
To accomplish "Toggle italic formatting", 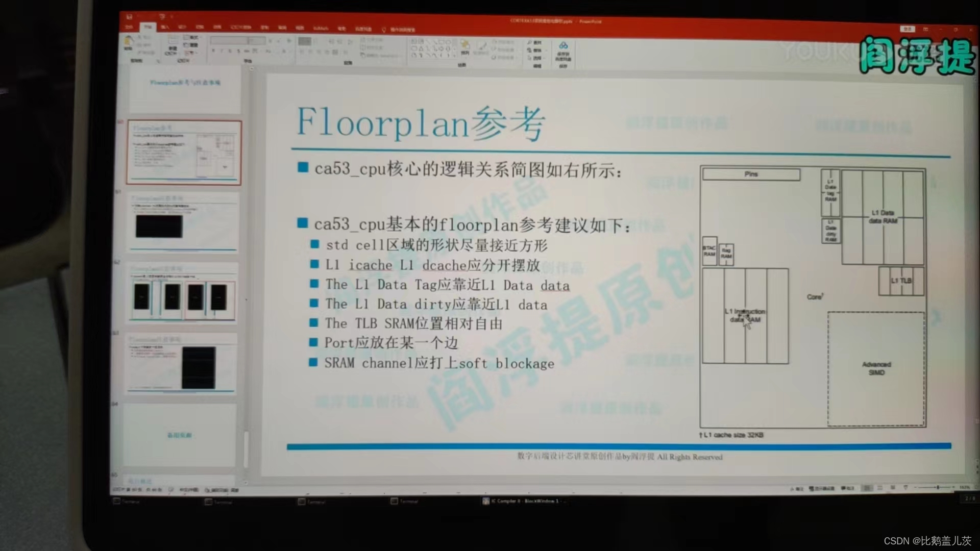I will point(222,51).
